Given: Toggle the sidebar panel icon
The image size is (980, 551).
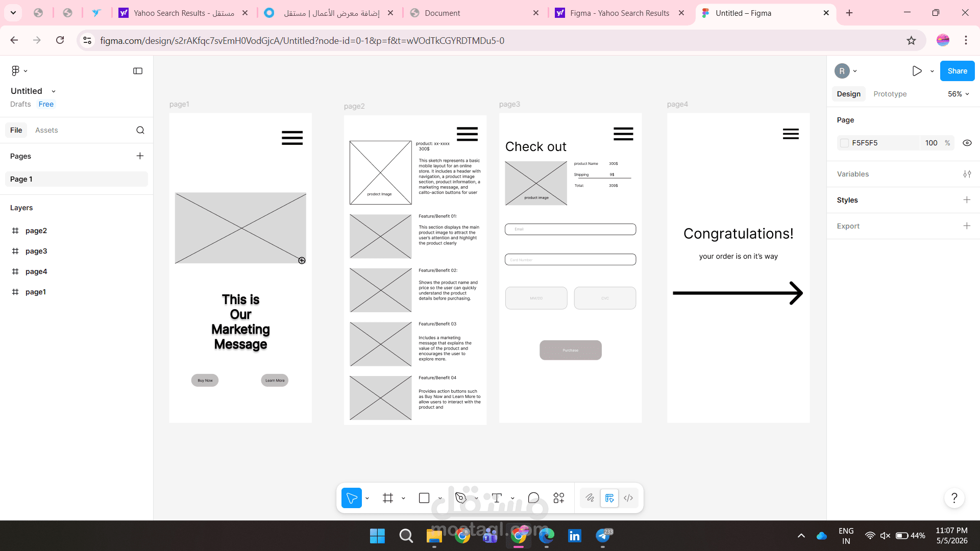Looking at the screenshot, I should point(138,71).
